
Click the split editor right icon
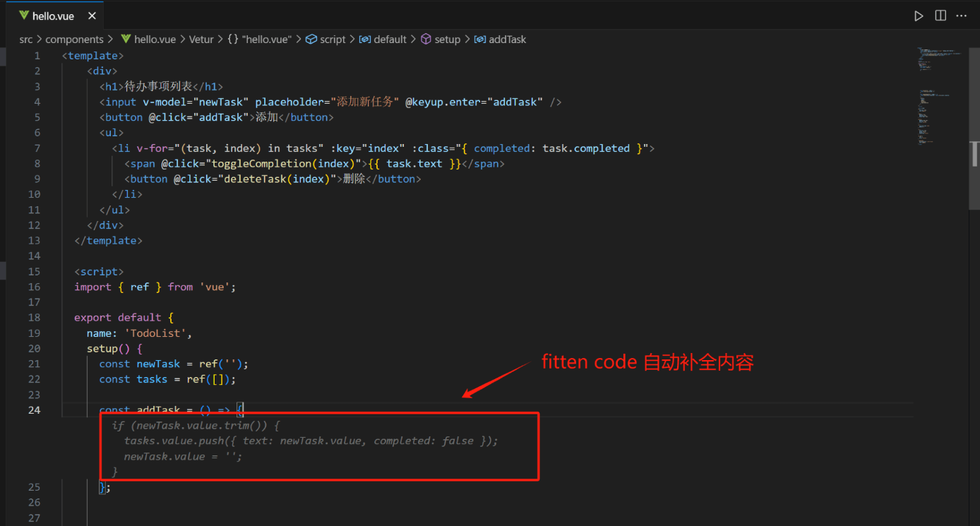(x=940, y=16)
